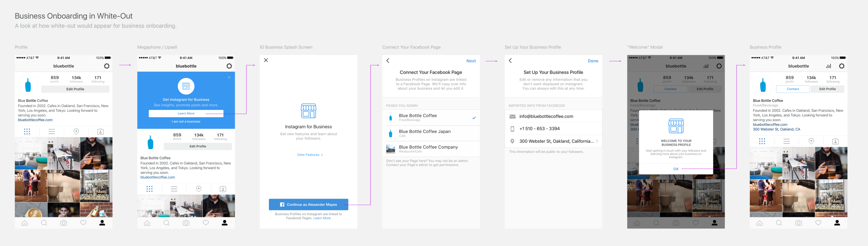The image size is (868, 246).
Task: Tap 171 following count on Megaphone / Upsell screen
Action: (220, 137)
